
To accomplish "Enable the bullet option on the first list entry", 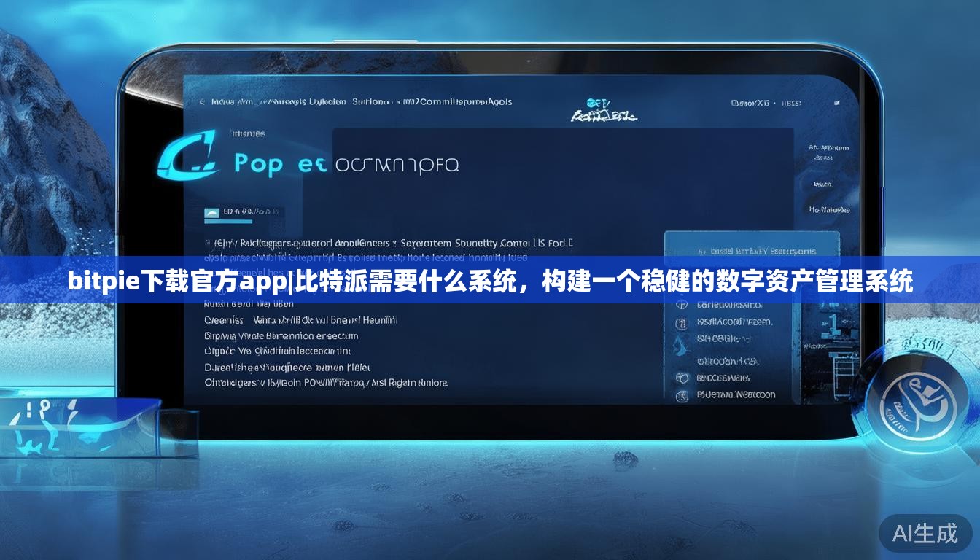I will 206,243.
